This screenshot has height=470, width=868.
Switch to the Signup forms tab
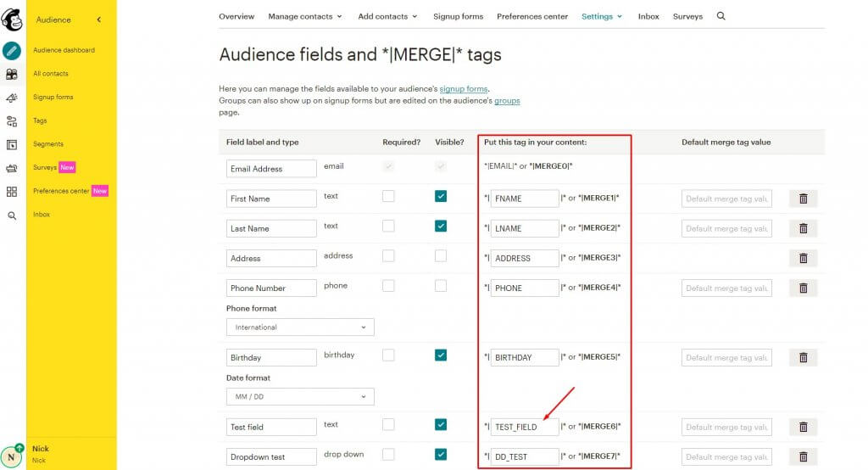(x=458, y=16)
